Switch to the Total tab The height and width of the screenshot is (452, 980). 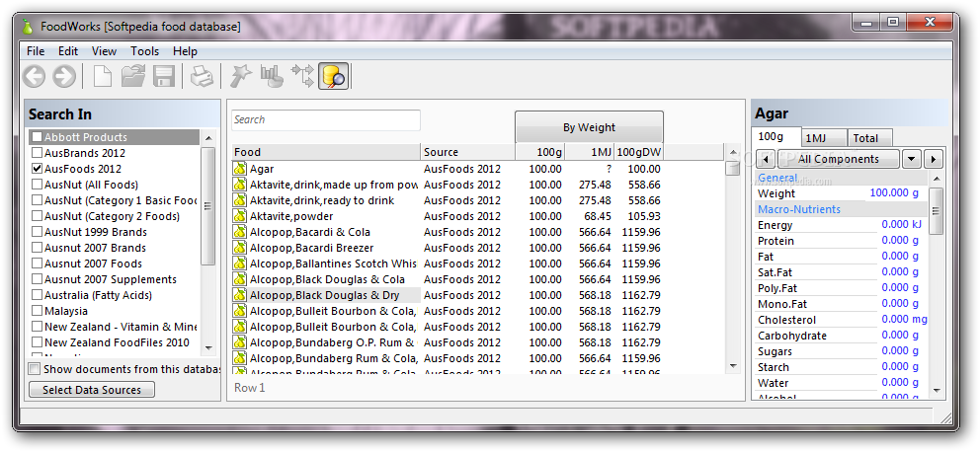[868, 138]
